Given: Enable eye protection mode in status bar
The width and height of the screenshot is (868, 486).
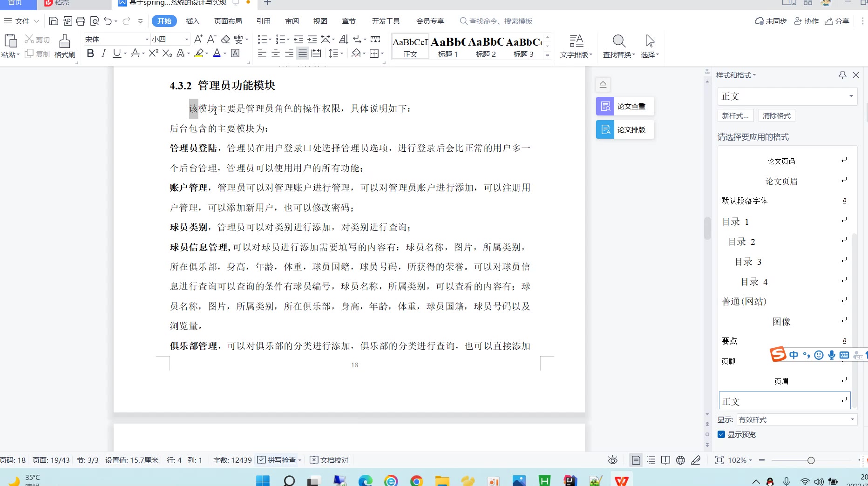Looking at the screenshot, I should pos(613,460).
